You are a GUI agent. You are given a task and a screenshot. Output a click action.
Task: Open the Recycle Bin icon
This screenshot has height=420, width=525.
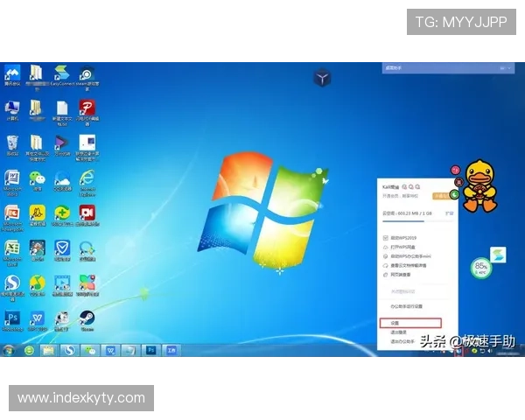click(x=12, y=143)
